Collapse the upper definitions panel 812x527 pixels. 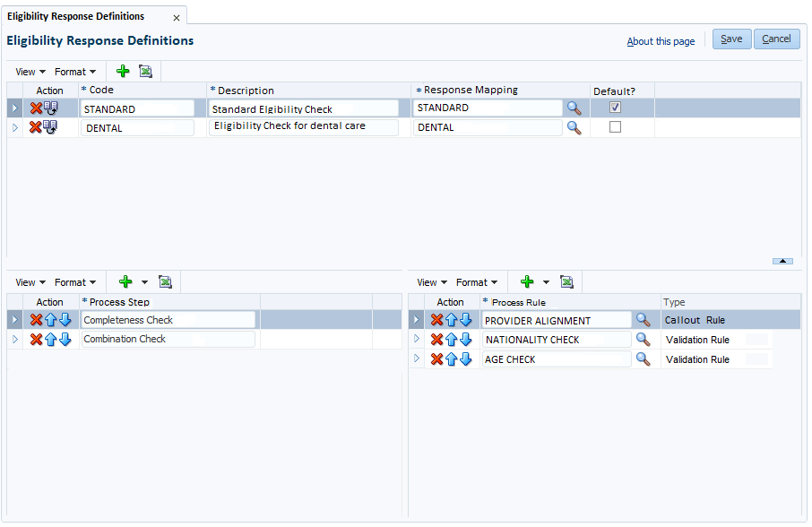pos(782,261)
